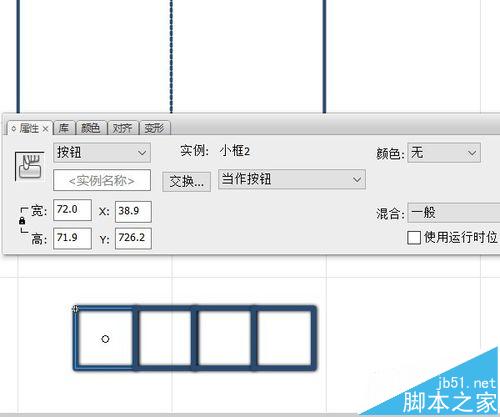The width and height of the screenshot is (500, 417).
Task: Collapse the 属性 panel arrow
Action: [14, 129]
